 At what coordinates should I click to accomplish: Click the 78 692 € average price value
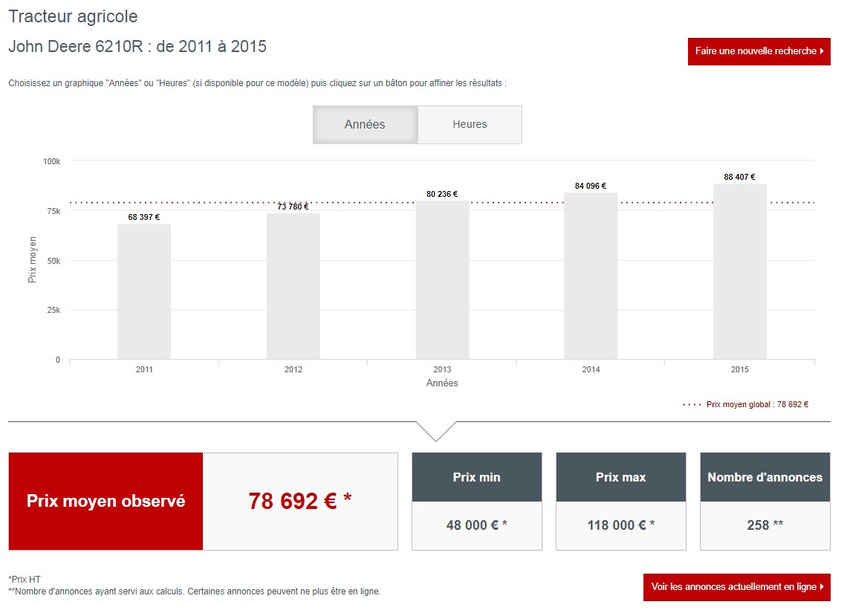pos(301,501)
